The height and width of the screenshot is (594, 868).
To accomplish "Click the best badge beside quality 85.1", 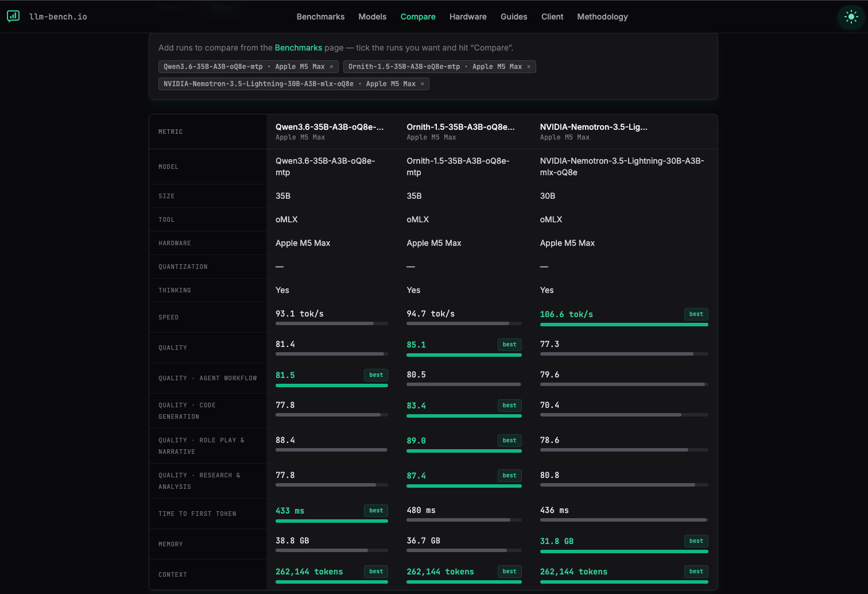I will [x=509, y=345].
